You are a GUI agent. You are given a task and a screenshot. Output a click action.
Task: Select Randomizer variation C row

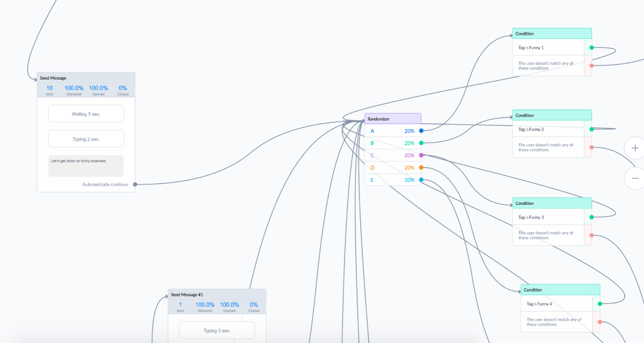[x=393, y=155]
